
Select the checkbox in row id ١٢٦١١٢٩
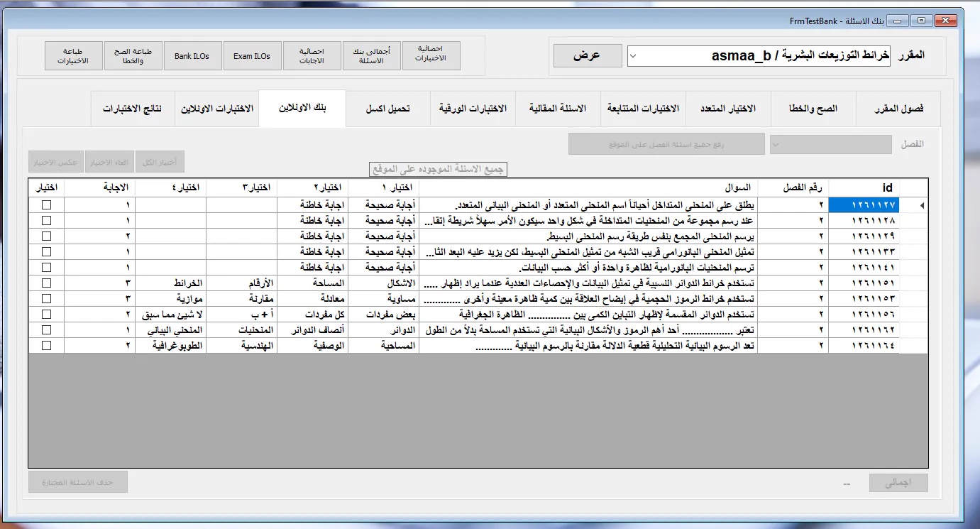click(x=47, y=236)
